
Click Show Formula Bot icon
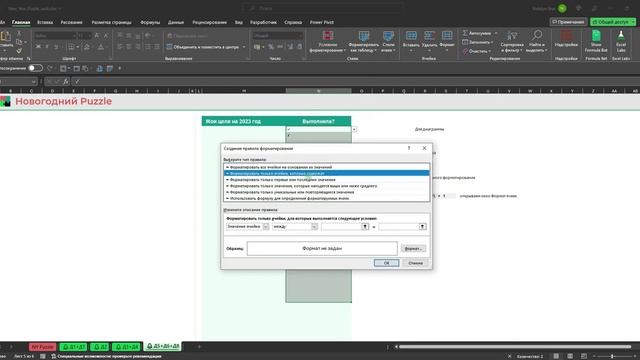(596, 36)
